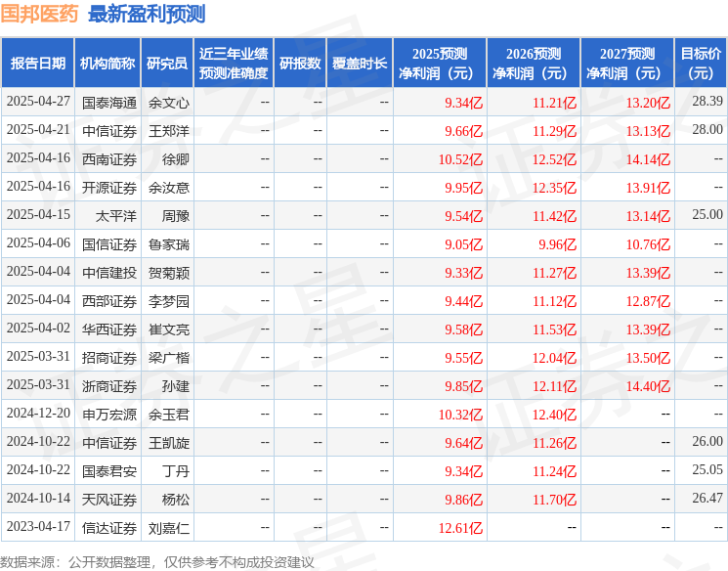728x571 pixels.
Task: Select analyst 余玉君
Action: coord(168,415)
